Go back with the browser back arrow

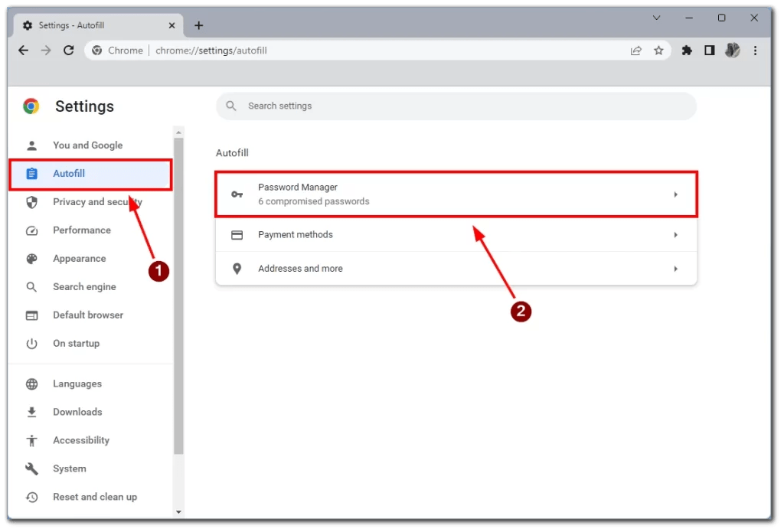(x=24, y=51)
